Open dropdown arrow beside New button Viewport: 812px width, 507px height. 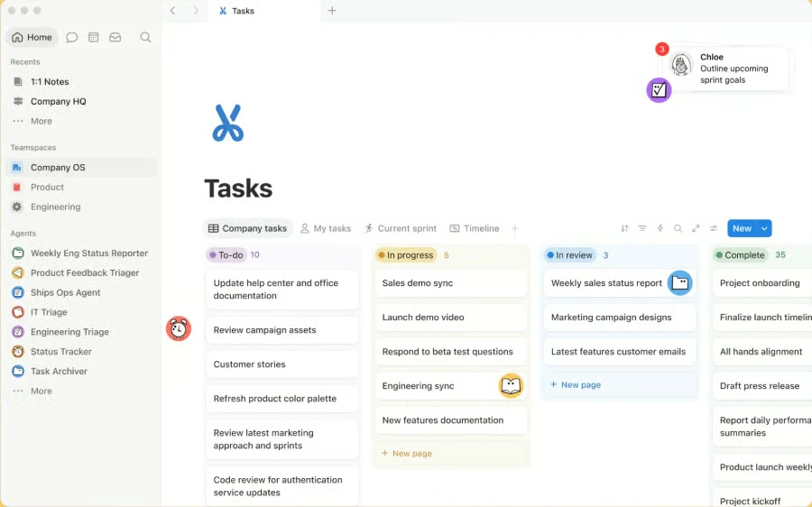tap(764, 228)
